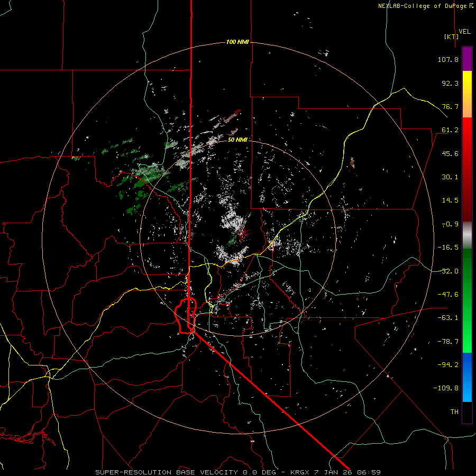
Task: Click the blue segment of the color bar
Action: 467,377
